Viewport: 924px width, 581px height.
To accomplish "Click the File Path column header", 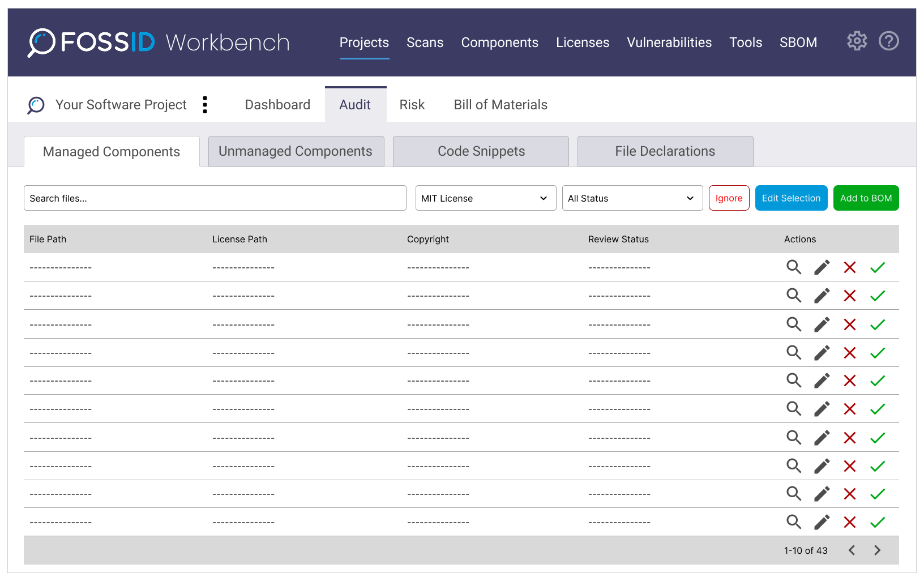I will (x=48, y=239).
